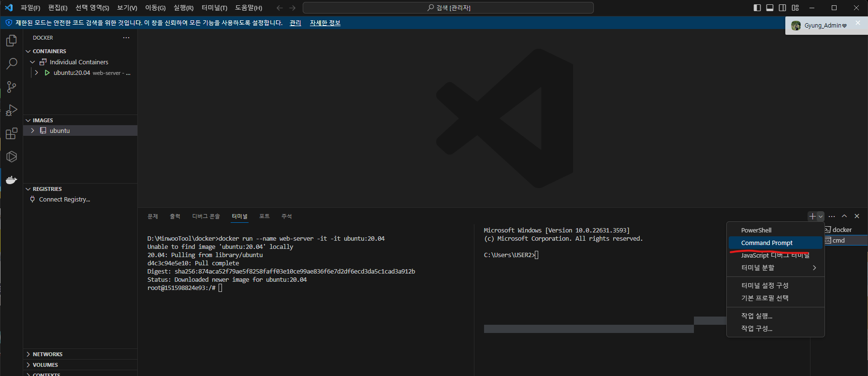Click the 관리 link in restricted mode banner
The height and width of the screenshot is (376, 868).
tap(295, 23)
